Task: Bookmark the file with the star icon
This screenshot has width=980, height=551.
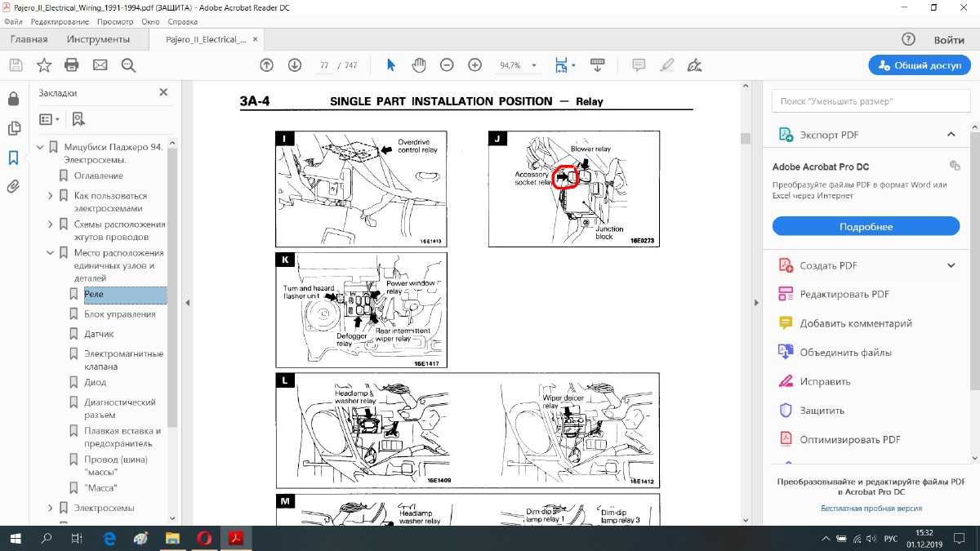Action: [44, 65]
